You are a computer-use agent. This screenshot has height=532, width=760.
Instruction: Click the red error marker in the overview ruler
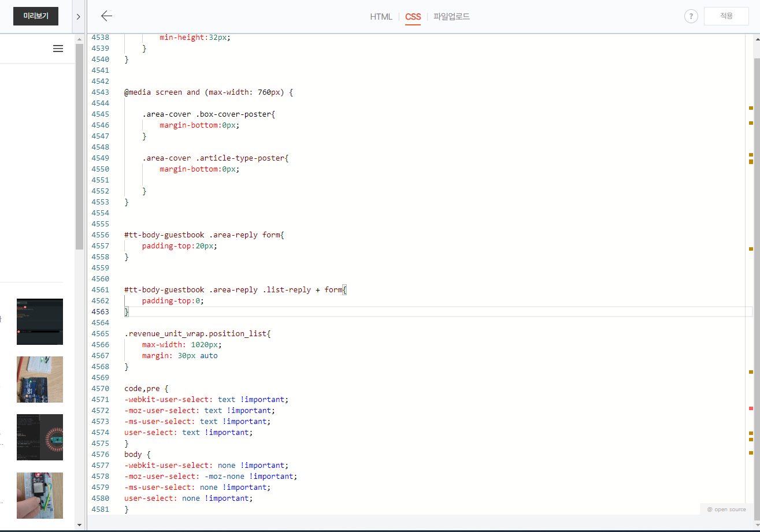(751, 408)
